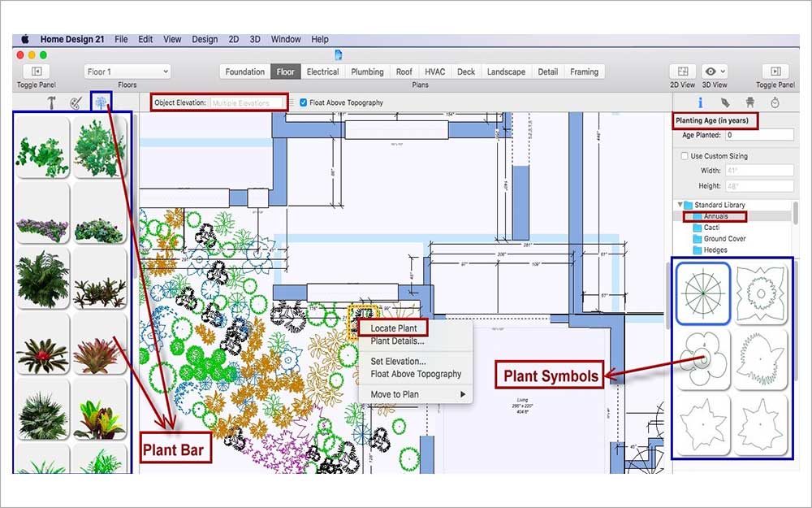Open the pen tag inspector tab
812x508 pixels.
(x=725, y=102)
